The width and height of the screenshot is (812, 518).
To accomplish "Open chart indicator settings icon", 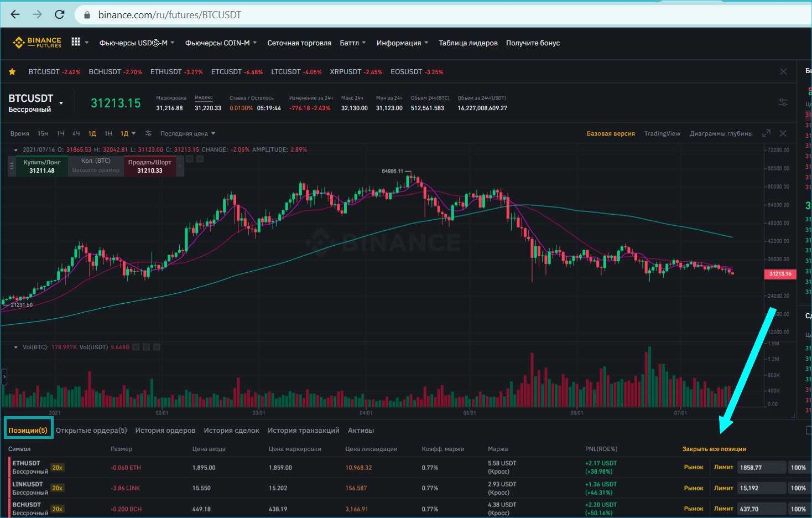I will [148, 133].
